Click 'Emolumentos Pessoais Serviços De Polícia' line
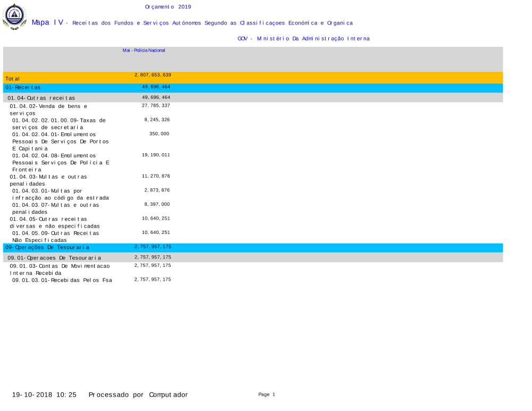The image size is (532, 411). pos(61,162)
